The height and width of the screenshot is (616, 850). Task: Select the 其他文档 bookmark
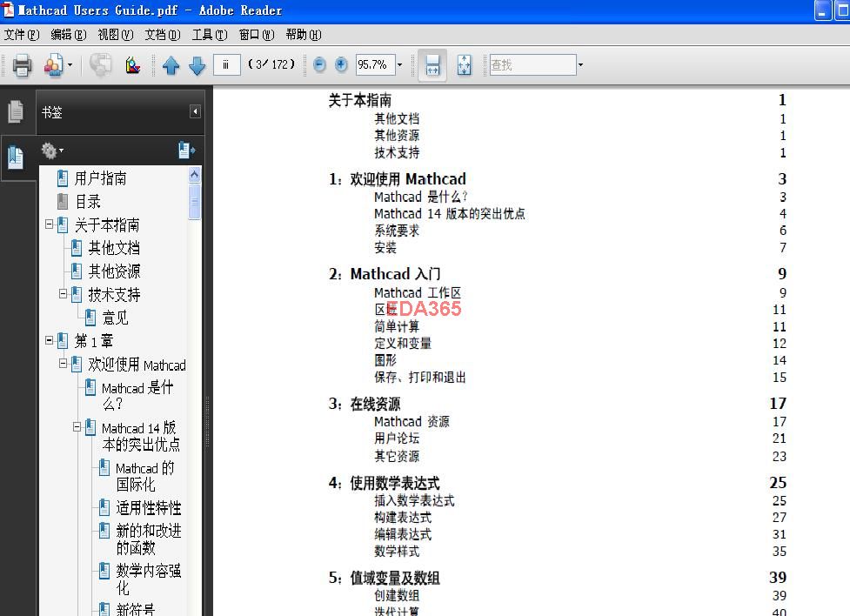[114, 248]
